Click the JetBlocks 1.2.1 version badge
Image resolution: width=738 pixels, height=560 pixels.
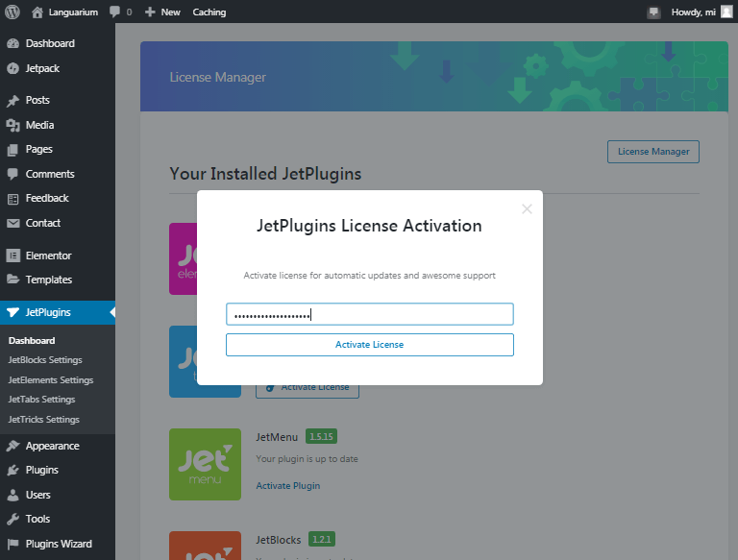pos(322,539)
